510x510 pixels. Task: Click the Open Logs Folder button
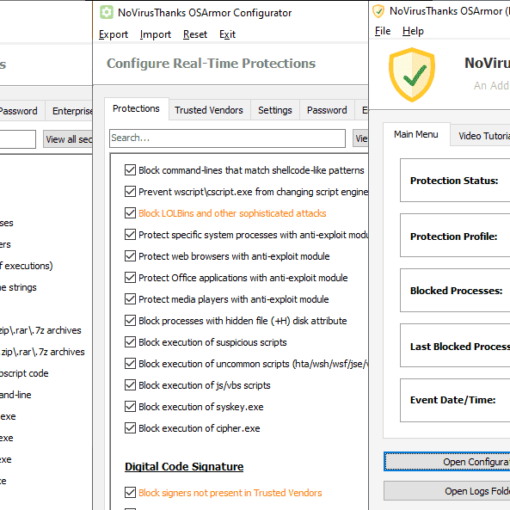pos(447,491)
